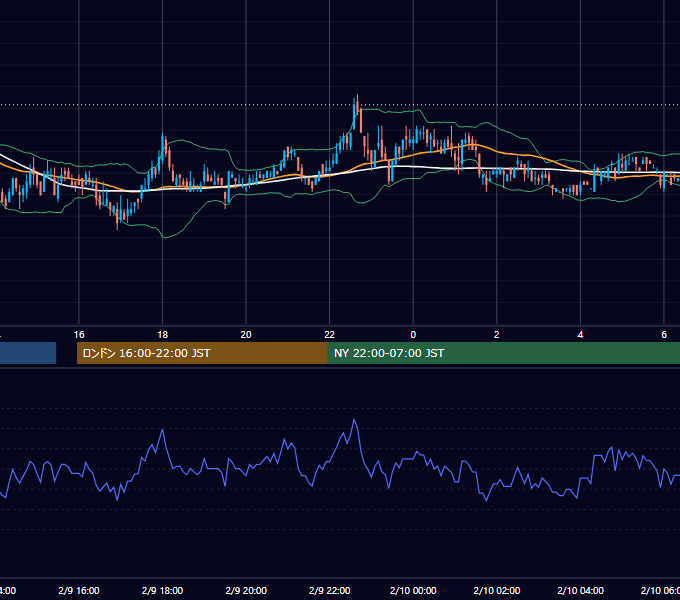Viewport: 680px width, 600px height.
Task: Click hour label 4 on time axis
Action: (x=580, y=335)
